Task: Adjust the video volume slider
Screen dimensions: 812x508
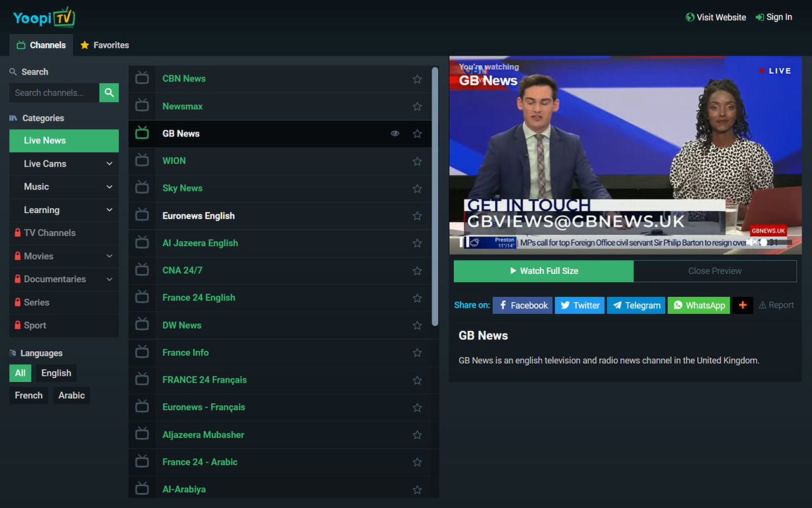Action: pos(776,242)
